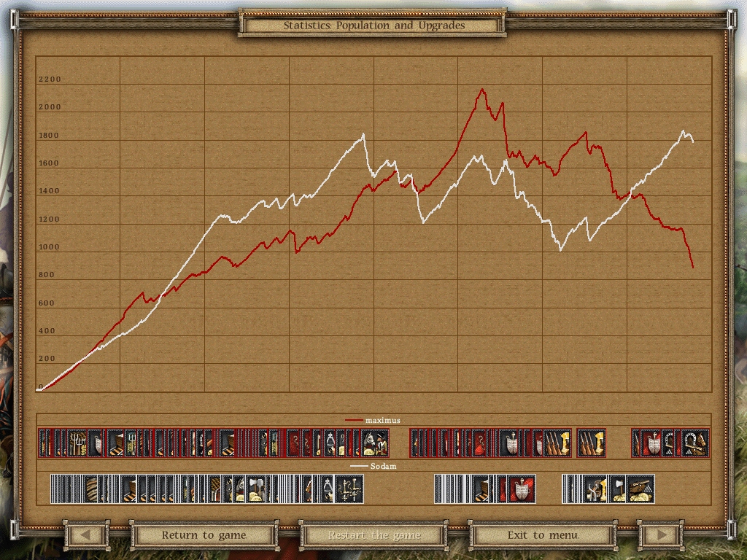Click Exit to menu
Viewport: 747px width, 560px height.
tap(543, 535)
